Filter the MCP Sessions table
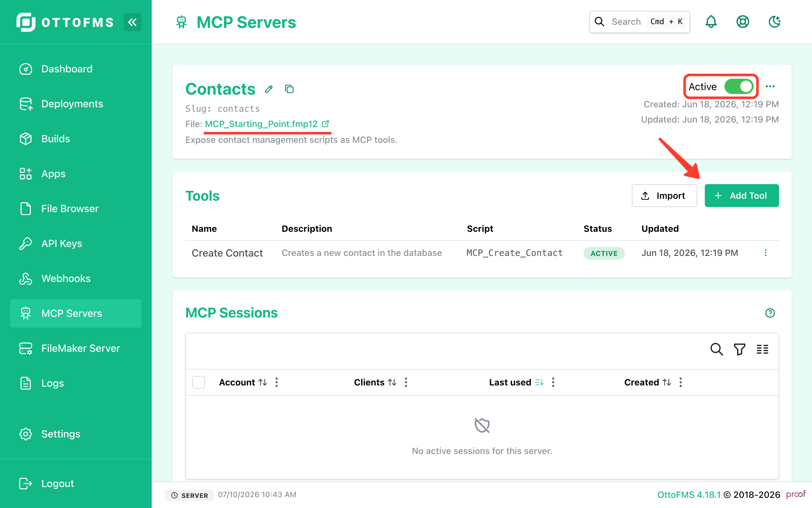Viewport: 812px width, 508px height. tap(740, 350)
